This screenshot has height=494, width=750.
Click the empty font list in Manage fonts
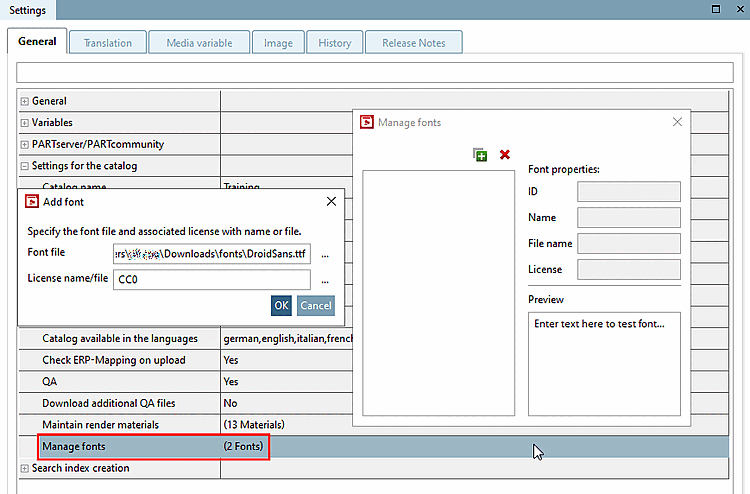tap(439, 293)
